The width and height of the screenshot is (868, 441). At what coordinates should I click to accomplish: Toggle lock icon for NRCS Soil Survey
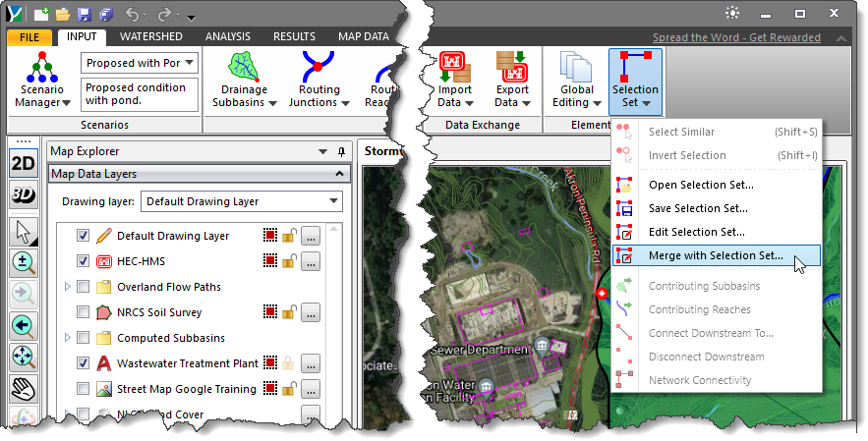[289, 312]
